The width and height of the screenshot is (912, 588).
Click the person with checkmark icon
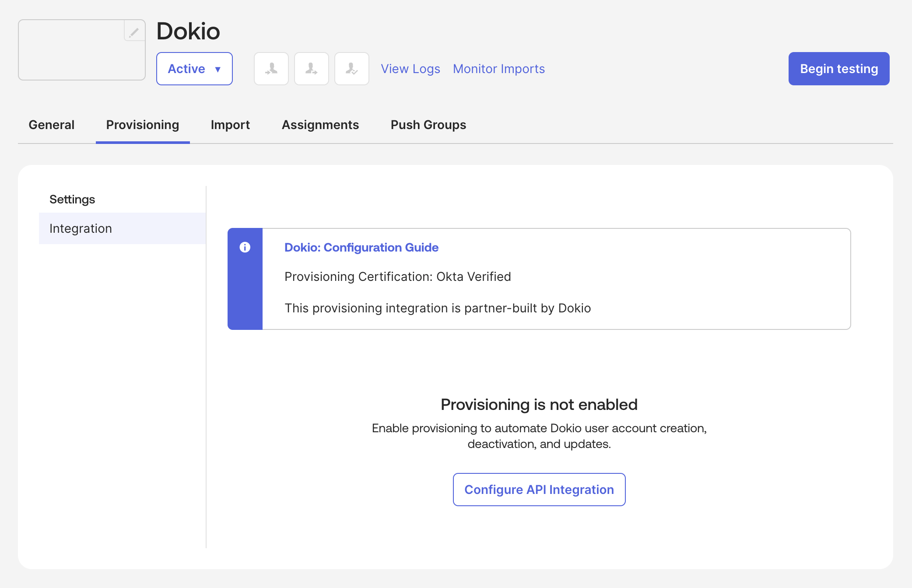(352, 69)
